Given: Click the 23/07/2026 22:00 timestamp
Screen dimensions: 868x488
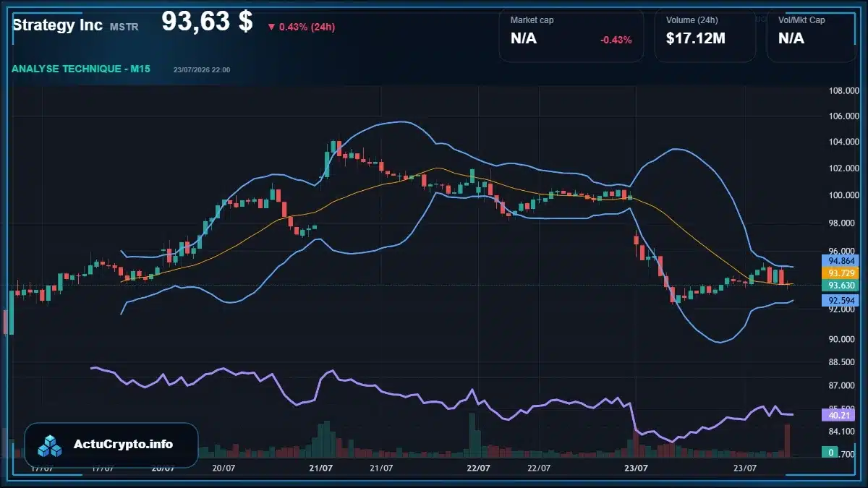Looking at the screenshot, I should point(202,69).
